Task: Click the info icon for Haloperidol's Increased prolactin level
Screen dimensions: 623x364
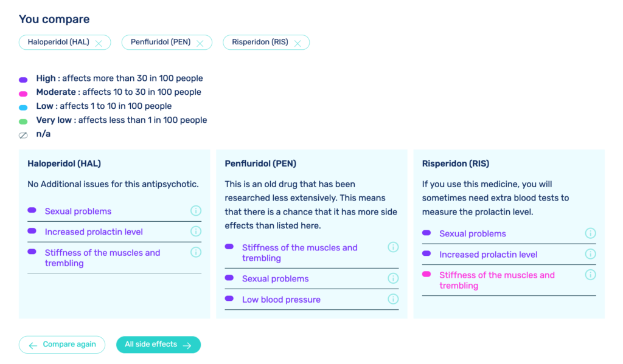Action: coord(195,232)
